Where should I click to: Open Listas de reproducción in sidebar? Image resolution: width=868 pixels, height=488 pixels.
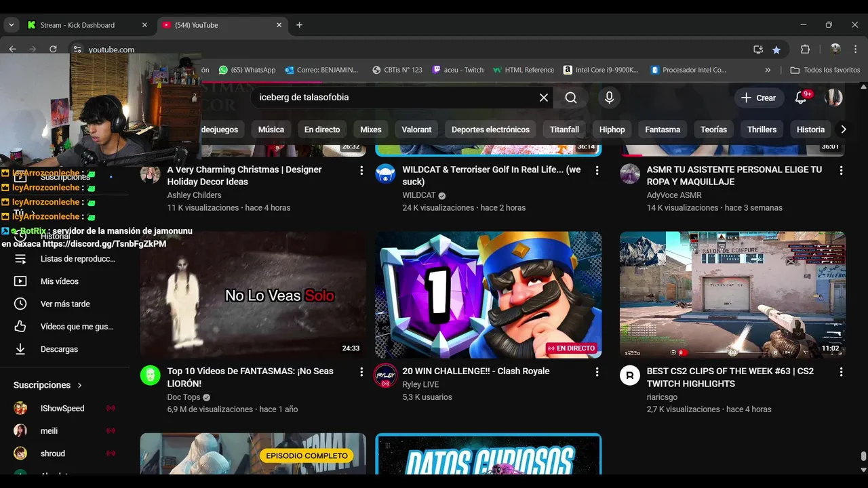pos(65,259)
